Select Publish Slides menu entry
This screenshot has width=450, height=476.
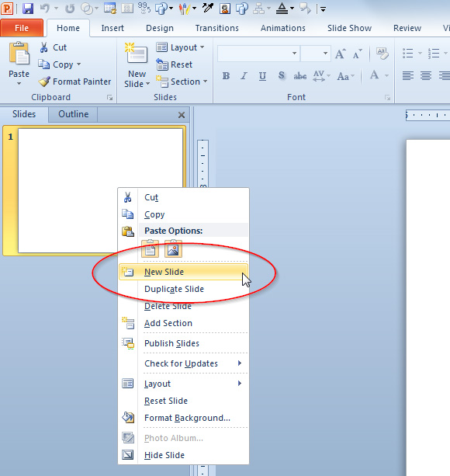184,343
